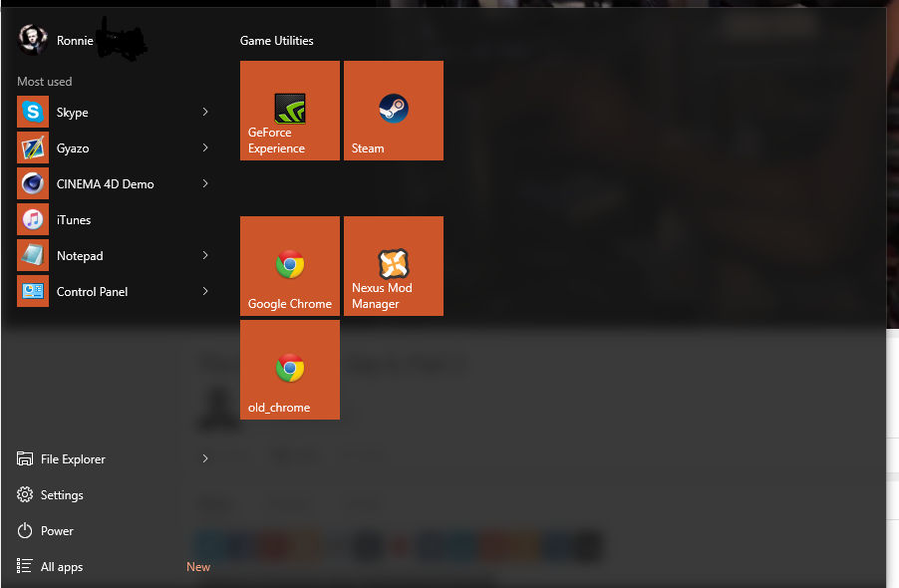The image size is (899, 588).
Task: Open the Google Chrome tile
Action: [x=290, y=266]
